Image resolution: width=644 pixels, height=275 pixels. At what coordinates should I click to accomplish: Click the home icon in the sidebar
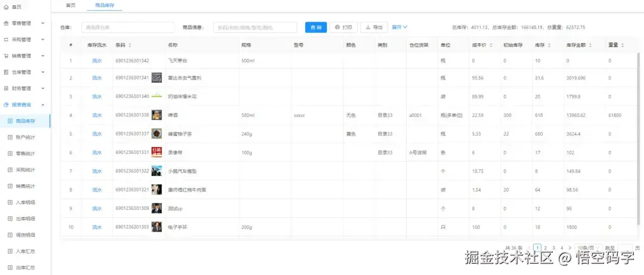pyautogui.click(x=6, y=7)
